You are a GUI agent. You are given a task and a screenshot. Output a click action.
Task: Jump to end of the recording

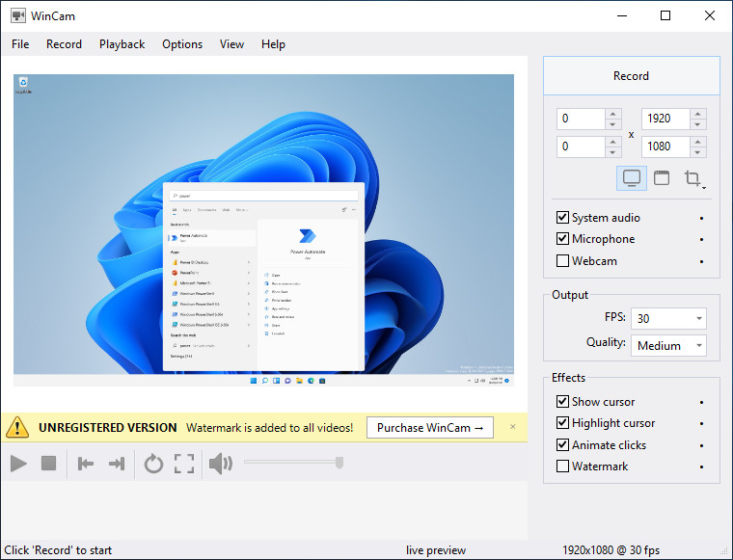pyautogui.click(x=117, y=464)
